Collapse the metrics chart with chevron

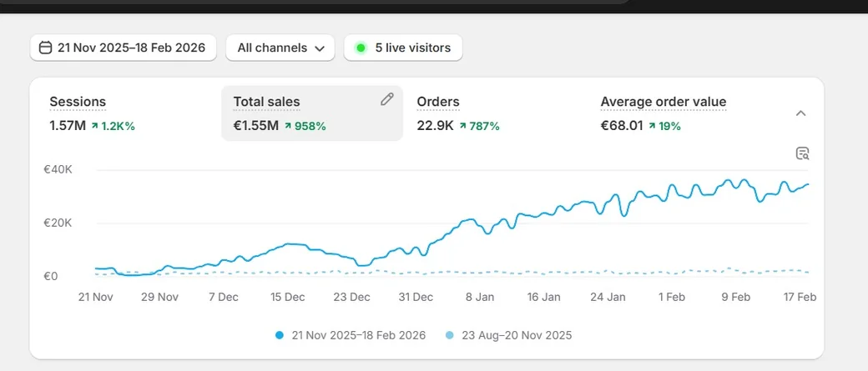(800, 113)
